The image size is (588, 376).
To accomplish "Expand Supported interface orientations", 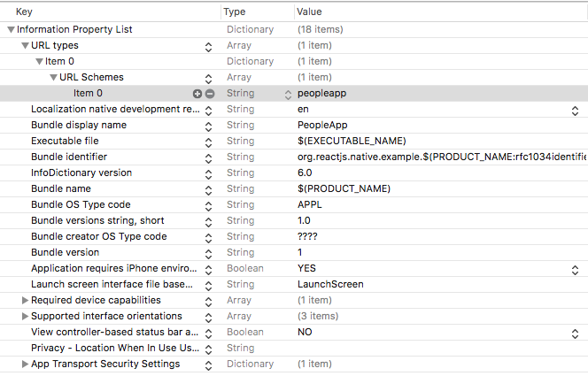I will tap(25, 317).
